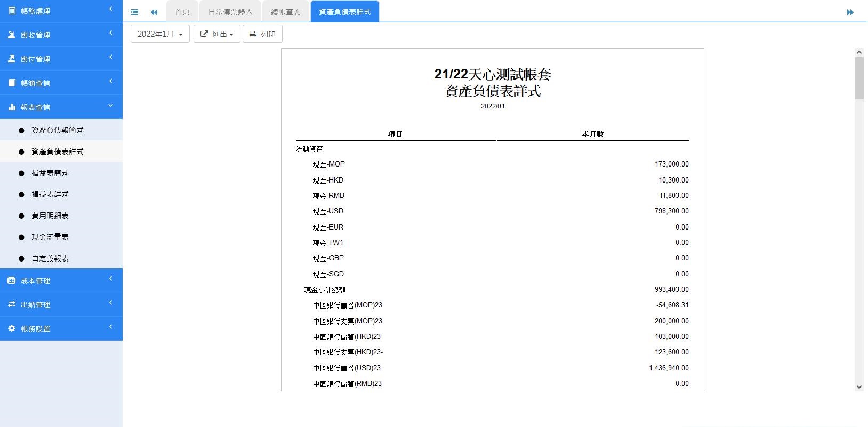Click the 現金-TW1 row label
Viewport: 868px width, 427px height.
[x=328, y=243]
